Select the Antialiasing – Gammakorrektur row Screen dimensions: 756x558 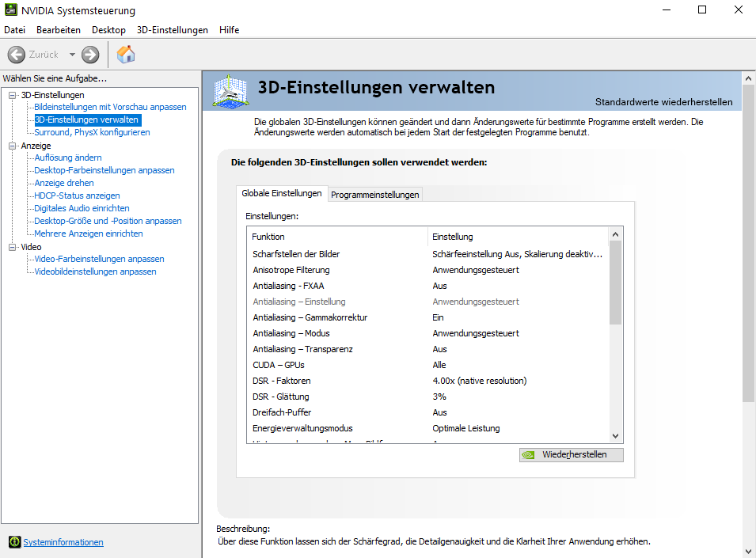coord(427,317)
